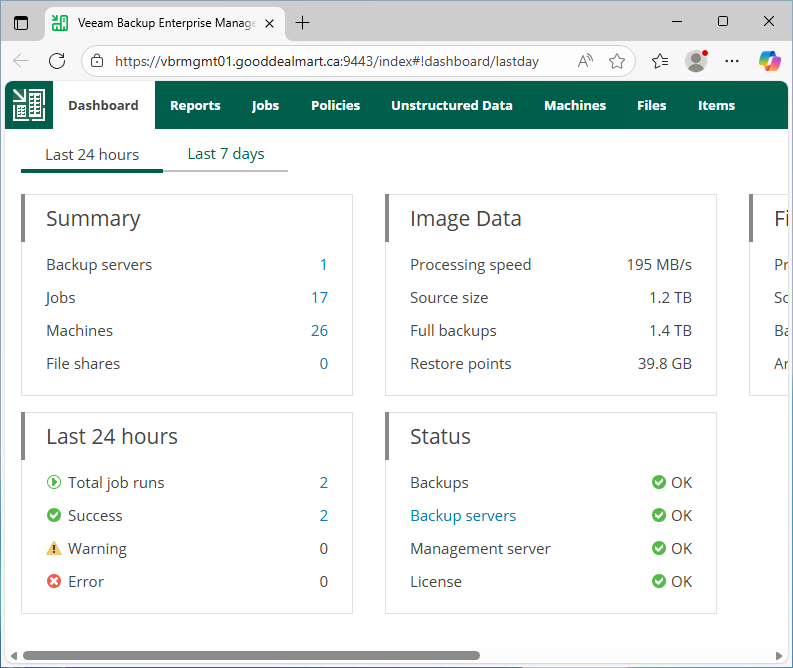Open the Copilot sidebar icon
793x668 pixels.
pyautogui.click(x=769, y=61)
